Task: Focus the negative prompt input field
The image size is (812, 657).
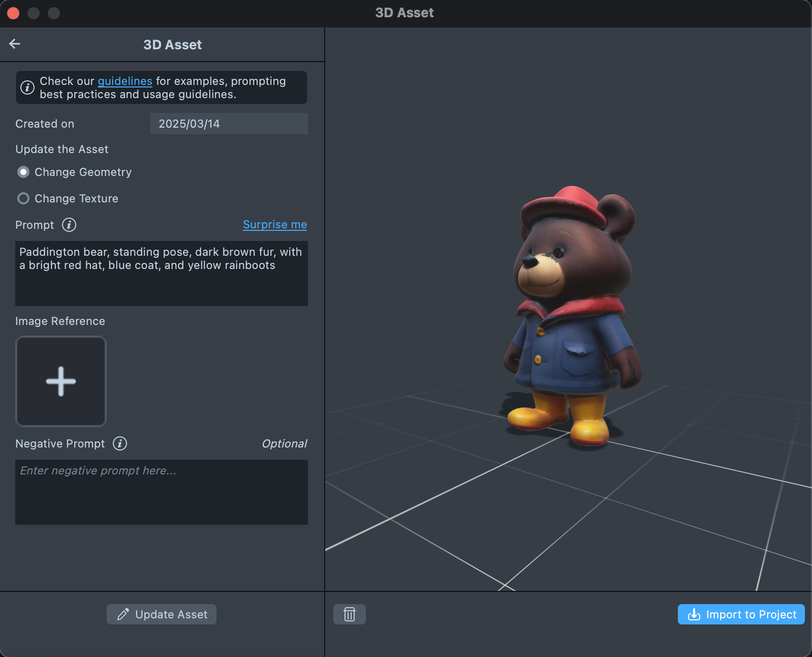Action: (161, 492)
